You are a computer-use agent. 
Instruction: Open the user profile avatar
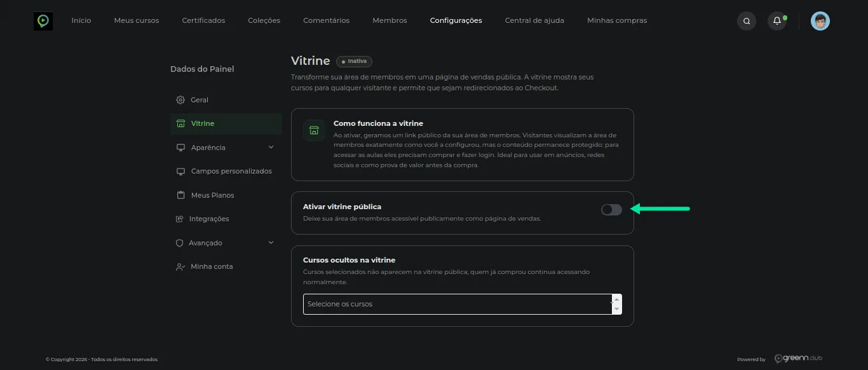(820, 21)
